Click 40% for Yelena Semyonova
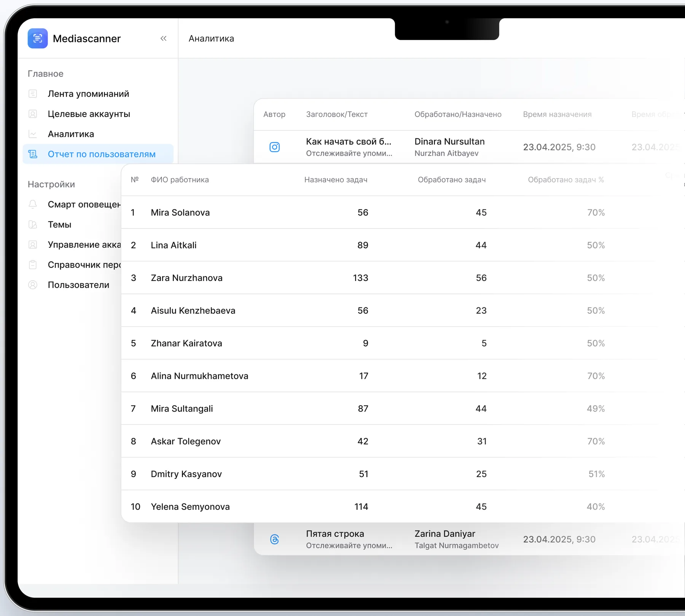The height and width of the screenshot is (616, 685). coord(596,507)
